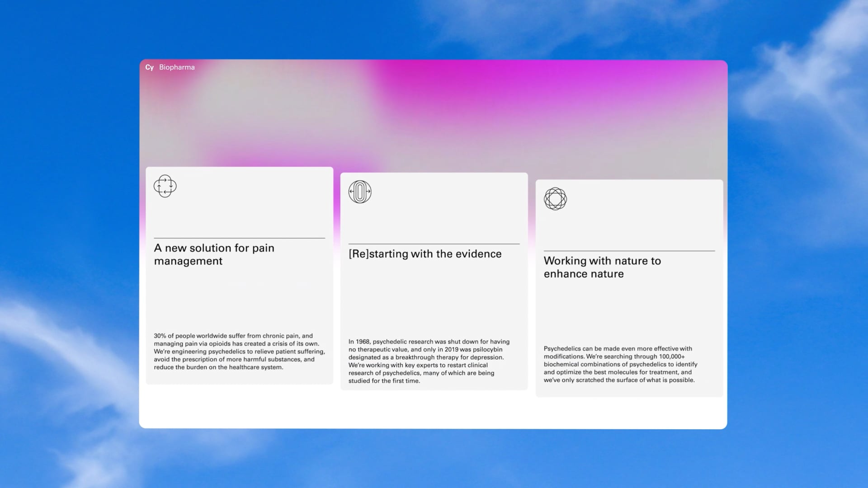This screenshot has height=488, width=868.
Task: Click the Cy logo in the header
Action: point(149,67)
